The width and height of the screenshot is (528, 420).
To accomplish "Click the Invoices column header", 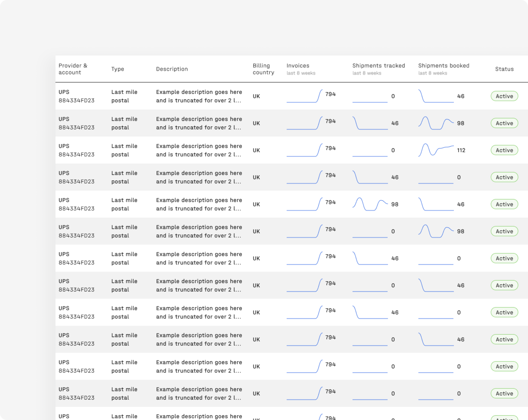I will (x=298, y=66).
